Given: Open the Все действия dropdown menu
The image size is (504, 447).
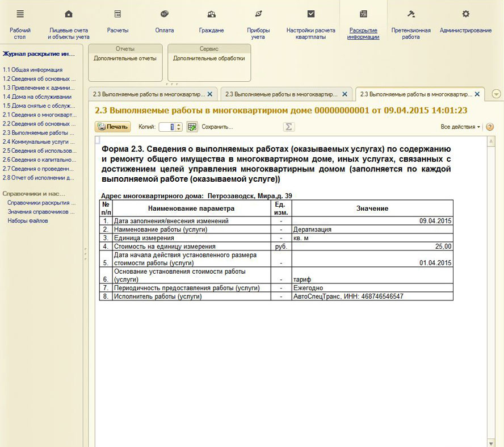Looking at the screenshot, I should pos(460,127).
